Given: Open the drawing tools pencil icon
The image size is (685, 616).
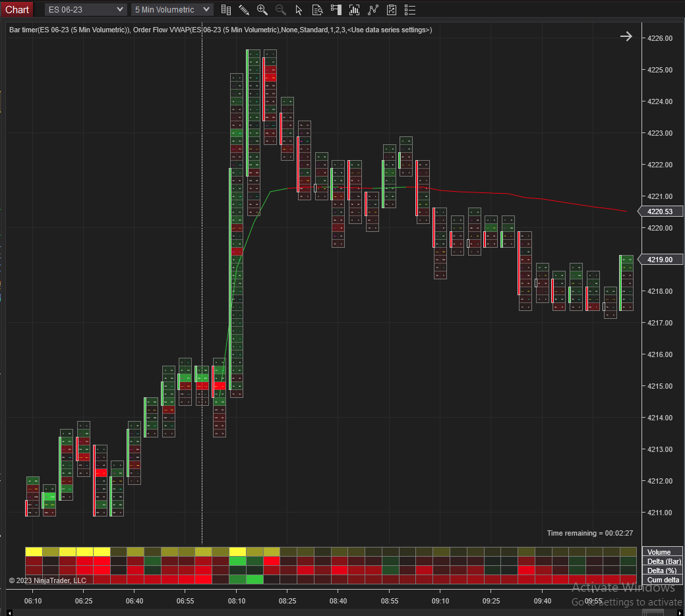Looking at the screenshot, I should [244, 10].
